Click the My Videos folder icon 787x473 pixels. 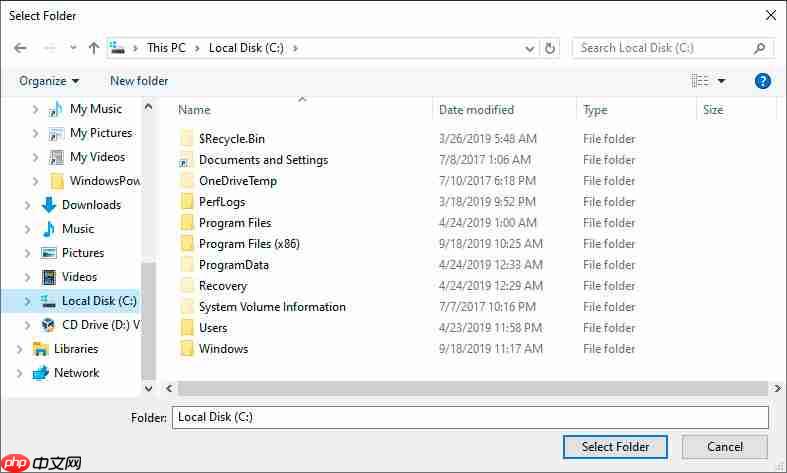pyautogui.click(x=56, y=157)
